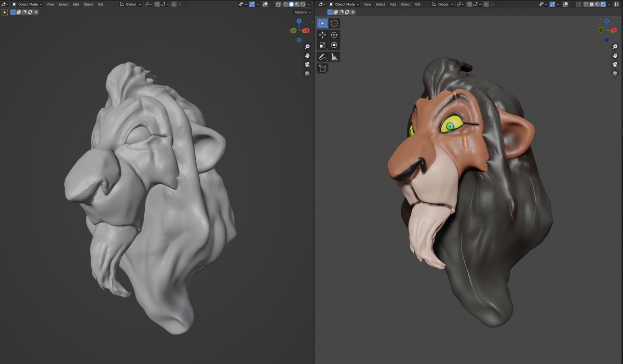Open View menu in right viewport
Image resolution: width=623 pixels, height=364 pixels.
tap(367, 4)
